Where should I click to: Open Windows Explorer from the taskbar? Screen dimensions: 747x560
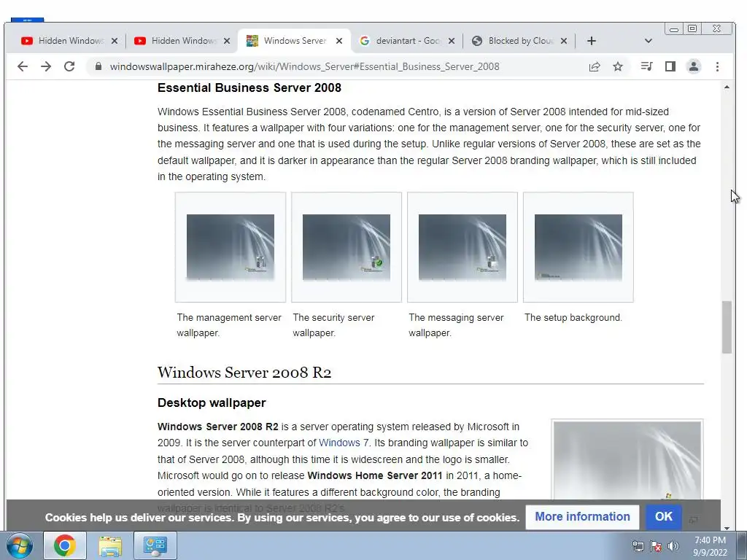coord(110,545)
